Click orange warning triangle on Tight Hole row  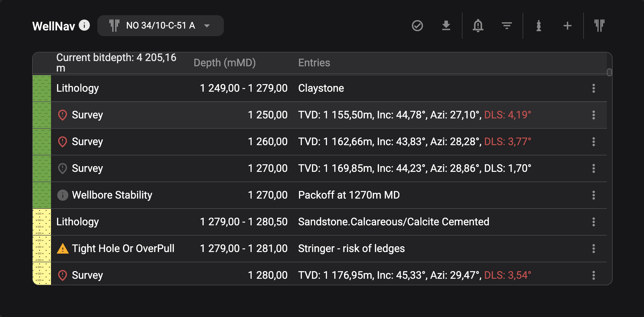point(63,249)
